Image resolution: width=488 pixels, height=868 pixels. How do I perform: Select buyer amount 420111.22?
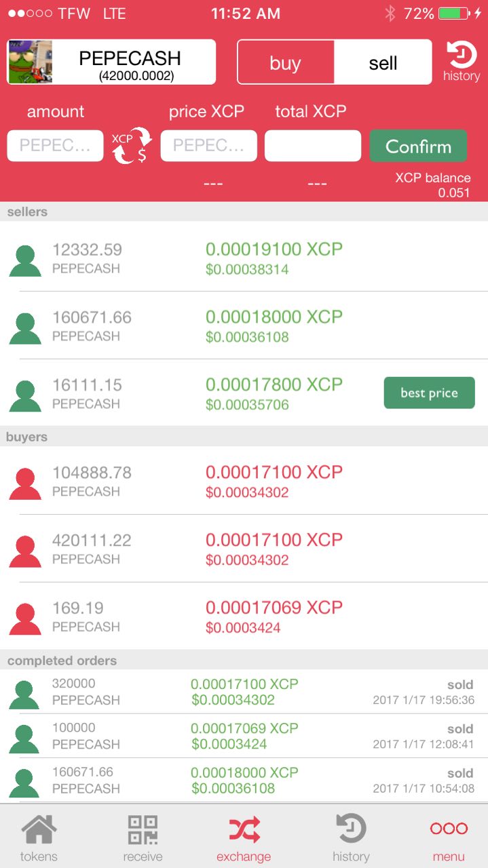(x=92, y=540)
